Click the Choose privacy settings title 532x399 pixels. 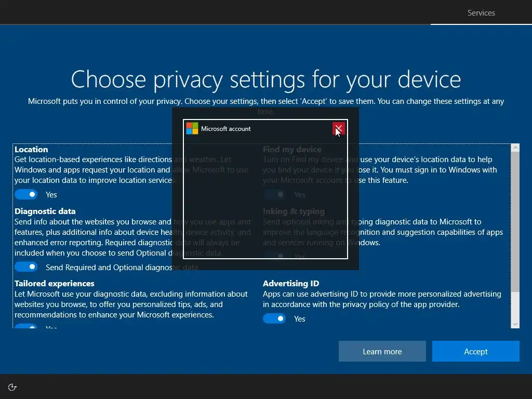(x=266, y=79)
